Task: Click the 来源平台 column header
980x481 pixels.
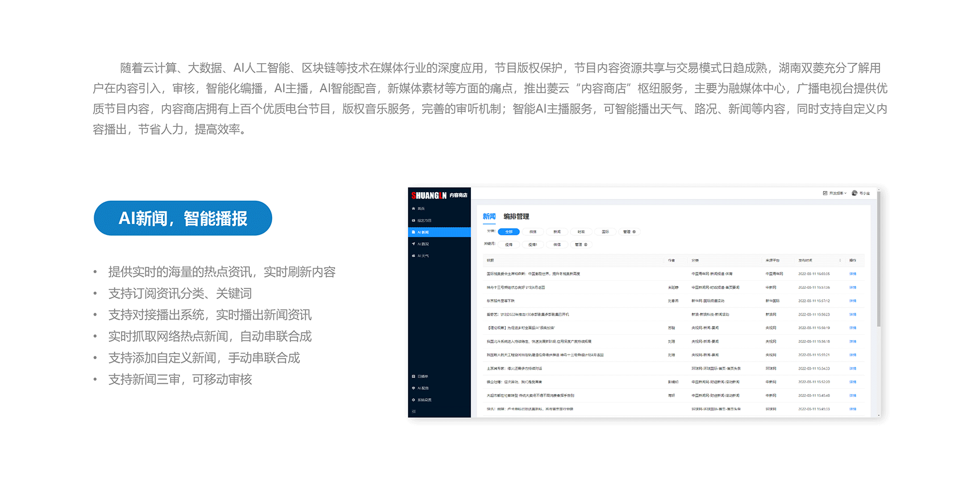Action: click(773, 260)
